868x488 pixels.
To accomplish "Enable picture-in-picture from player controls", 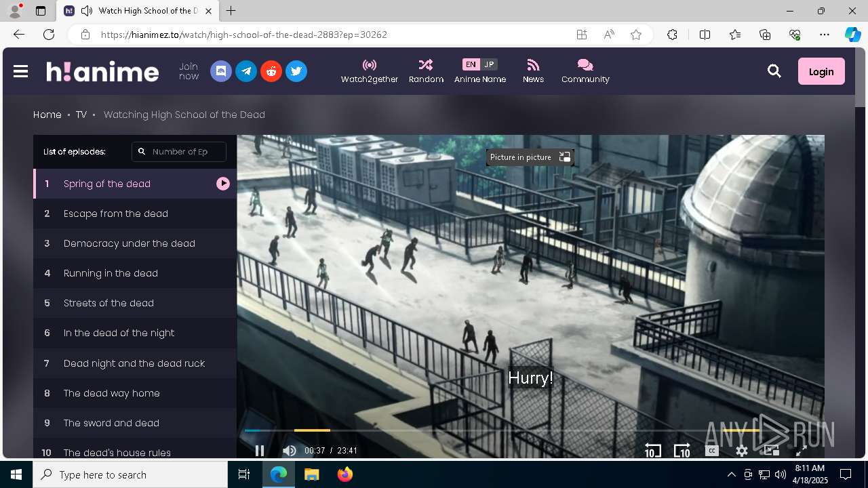I will 772,451.
